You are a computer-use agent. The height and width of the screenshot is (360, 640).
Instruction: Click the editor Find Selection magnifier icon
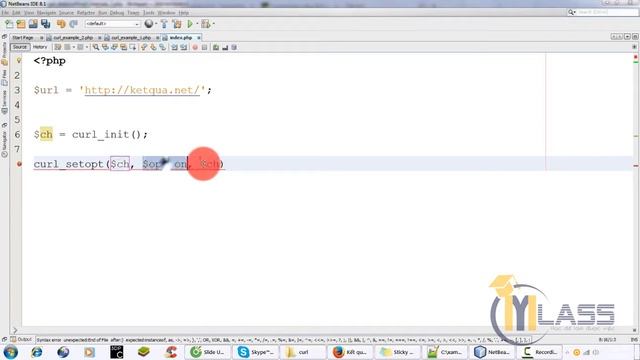click(96, 47)
